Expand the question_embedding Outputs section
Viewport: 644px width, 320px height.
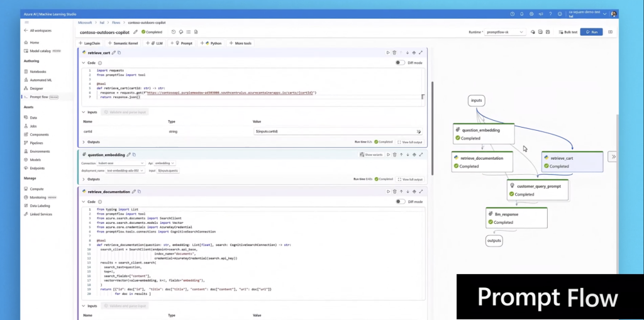[x=84, y=179]
